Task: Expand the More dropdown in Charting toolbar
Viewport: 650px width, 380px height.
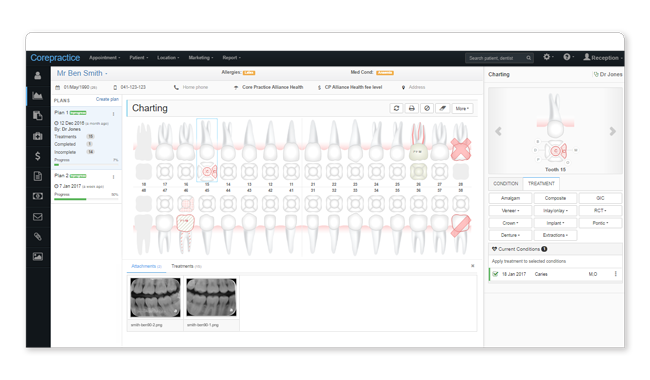Action: point(462,108)
